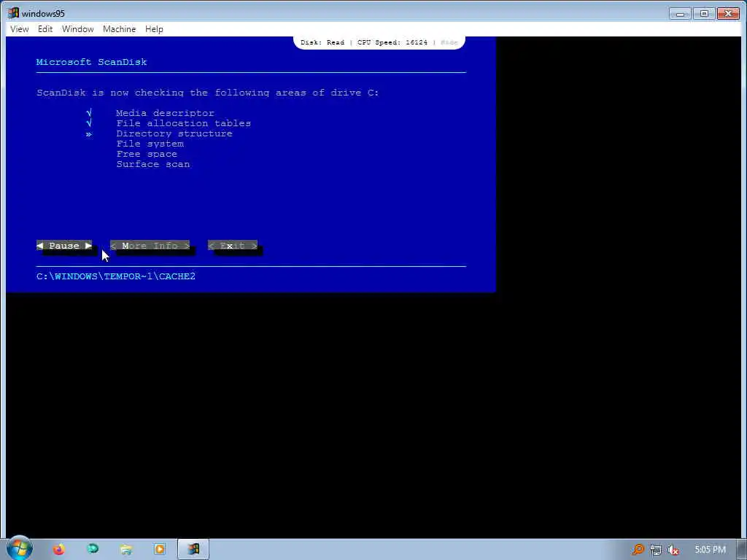
Task: Maximize the windows95 window
Action: 704,14
